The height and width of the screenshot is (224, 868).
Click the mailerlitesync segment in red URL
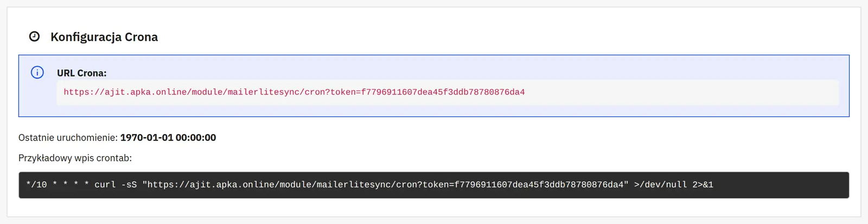[264, 92]
